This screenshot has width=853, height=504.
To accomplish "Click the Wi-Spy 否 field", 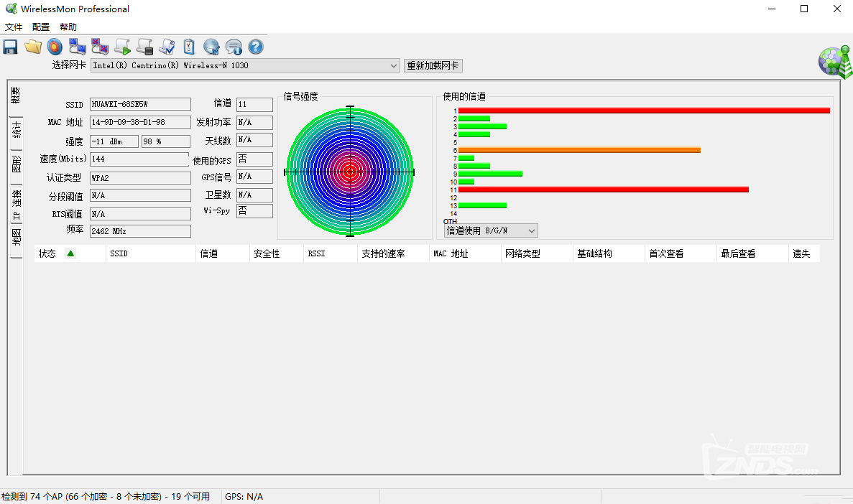I will [x=254, y=210].
